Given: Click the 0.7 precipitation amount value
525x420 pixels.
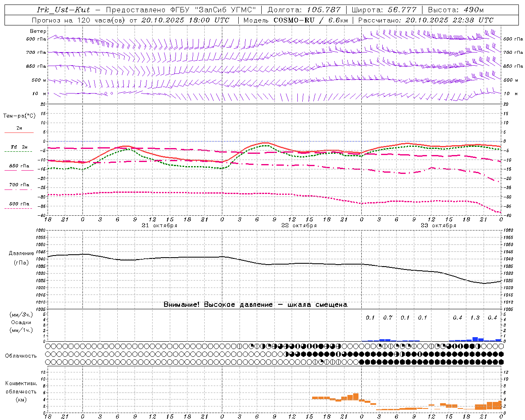Looking at the screenshot, I should pyautogui.click(x=388, y=318).
